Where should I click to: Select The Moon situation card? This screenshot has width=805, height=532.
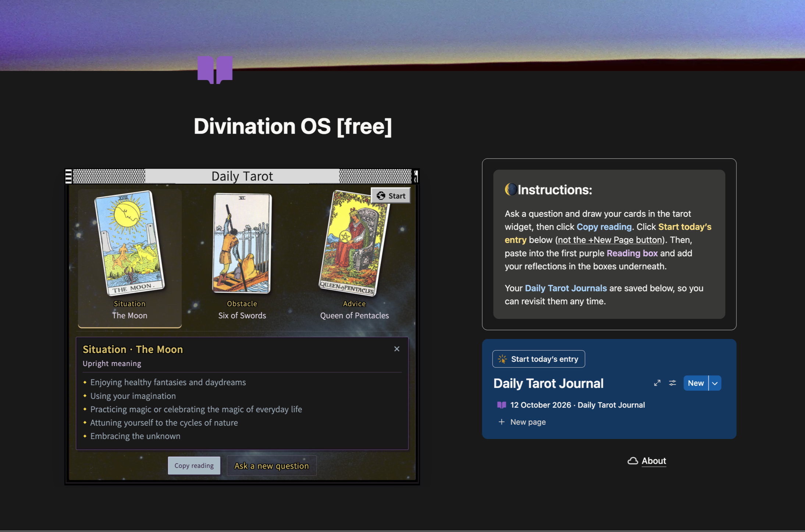point(129,258)
